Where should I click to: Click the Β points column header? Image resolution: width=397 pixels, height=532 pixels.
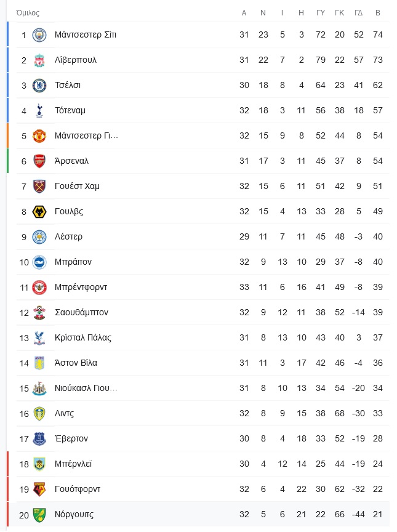point(378,13)
